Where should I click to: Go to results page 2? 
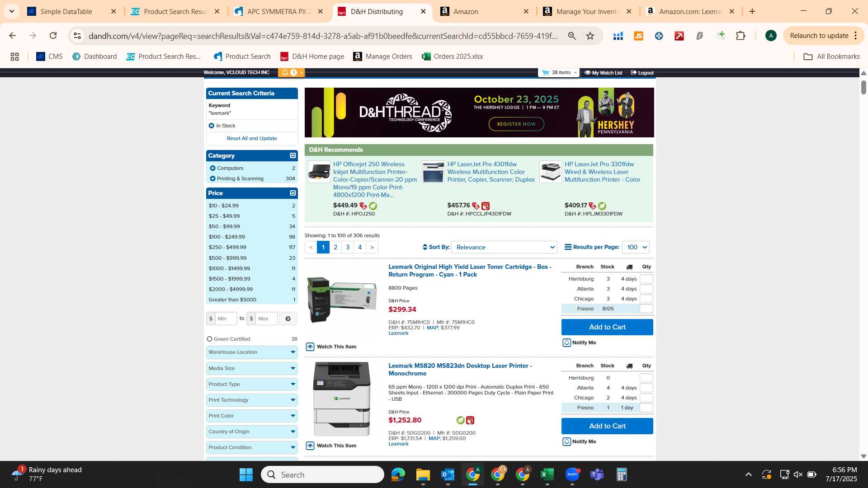[335, 247]
